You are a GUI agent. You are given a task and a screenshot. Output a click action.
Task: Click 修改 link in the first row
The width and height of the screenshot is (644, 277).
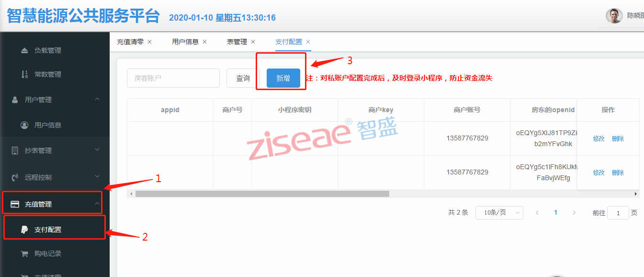[599, 138]
